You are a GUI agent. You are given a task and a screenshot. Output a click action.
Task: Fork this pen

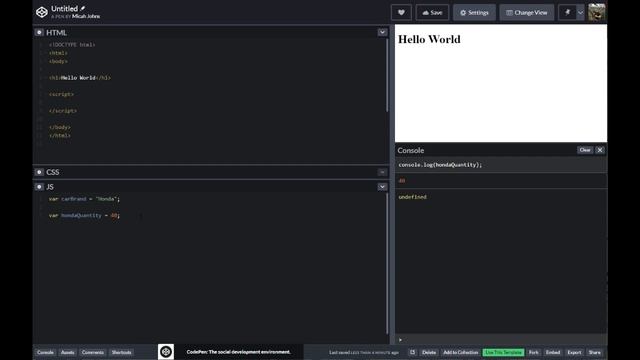(533, 352)
